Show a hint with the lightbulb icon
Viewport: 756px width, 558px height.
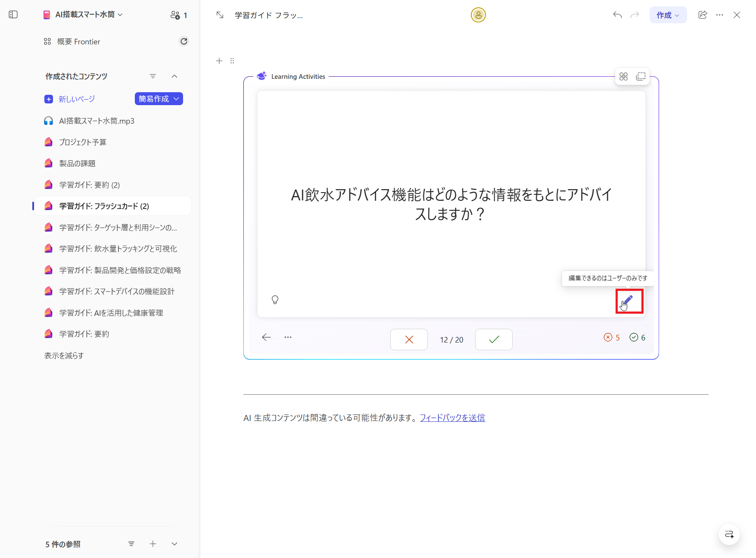[275, 299]
